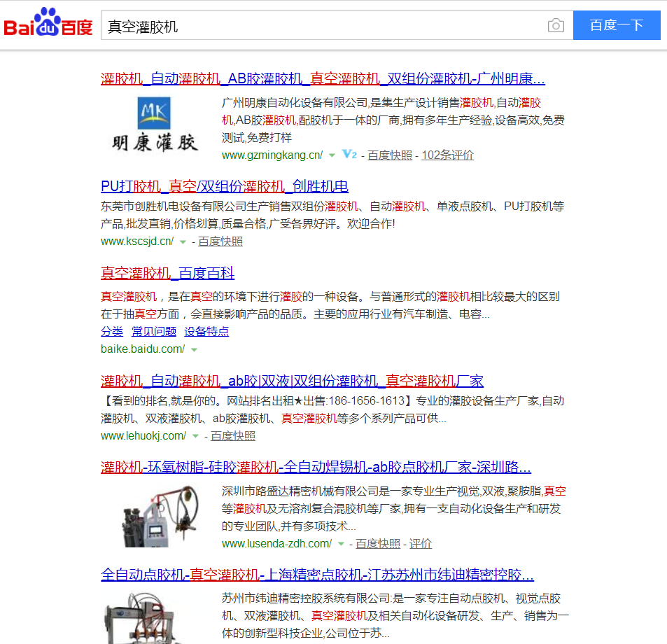Click the snippet text starting 深圳市路盛达精密机械有限公司
The height and width of the screenshot is (644, 667).
[394, 509]
